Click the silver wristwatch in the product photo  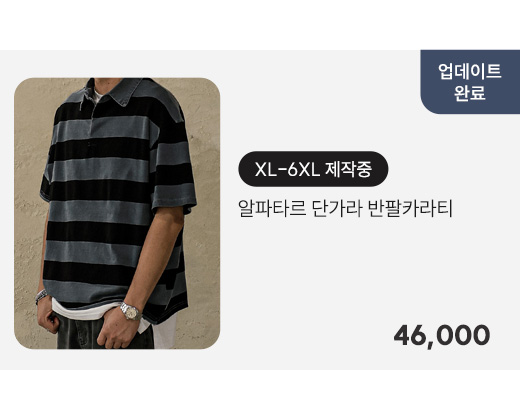[131, 312]
